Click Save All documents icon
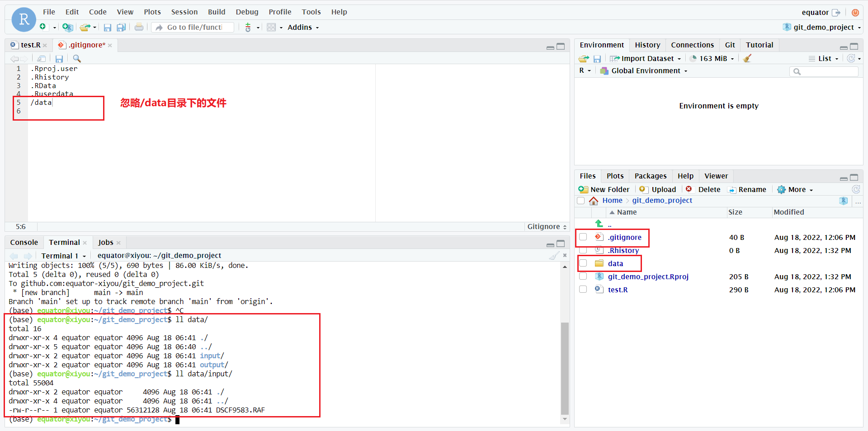Viewport: 868px width, 431px height. (x=121, y=28)
